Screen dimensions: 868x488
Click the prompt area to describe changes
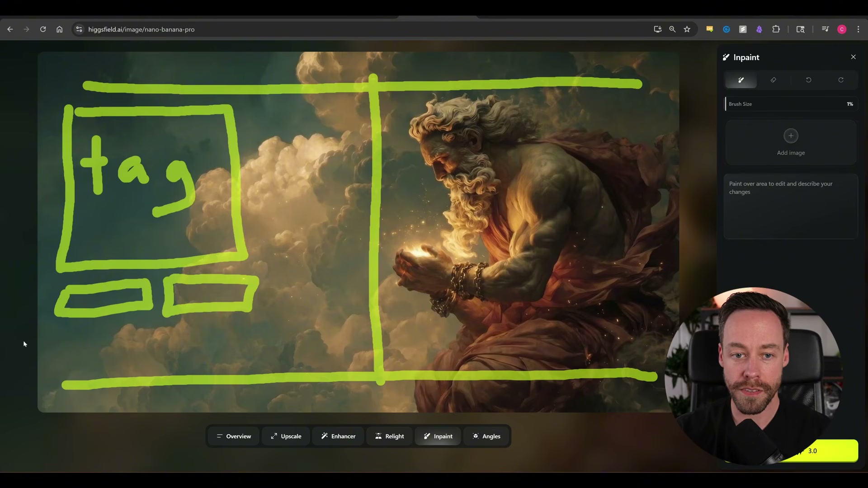coord(790,206)
